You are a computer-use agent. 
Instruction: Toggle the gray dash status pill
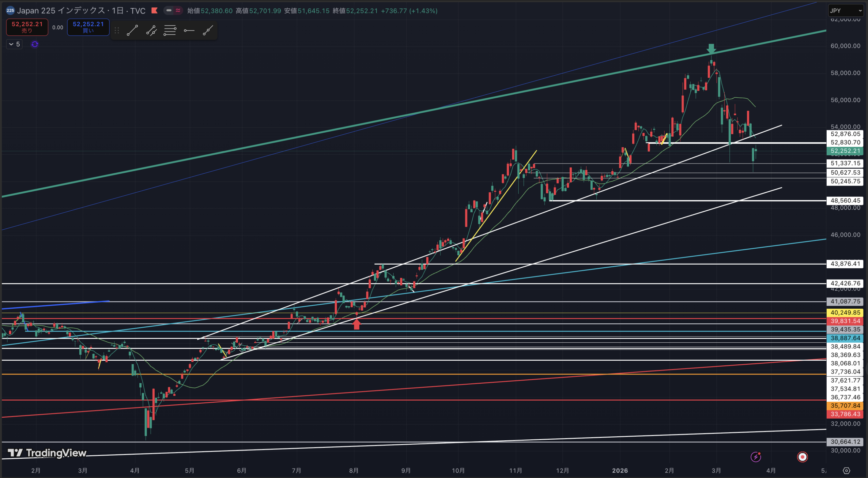click(x=169, y=11)
